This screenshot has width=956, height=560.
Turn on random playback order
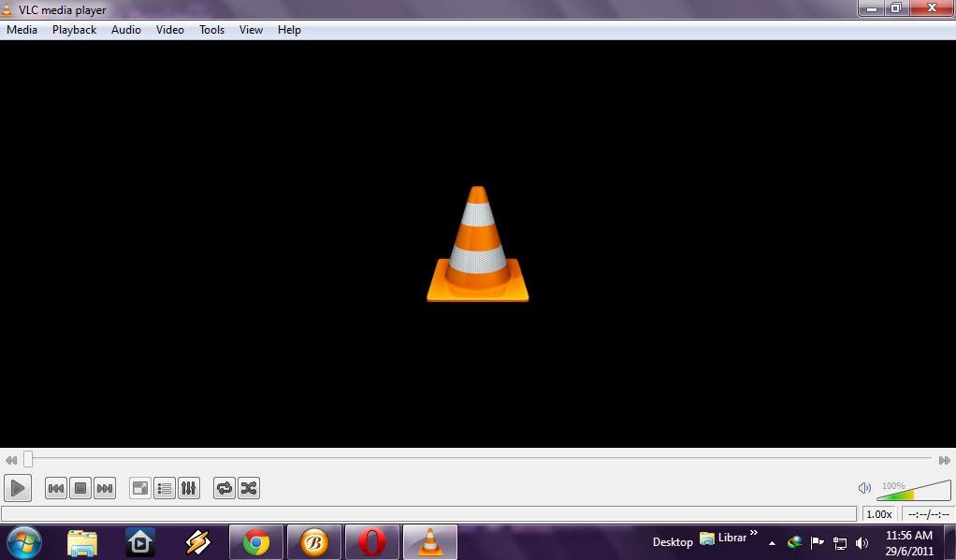click(249, 487)
